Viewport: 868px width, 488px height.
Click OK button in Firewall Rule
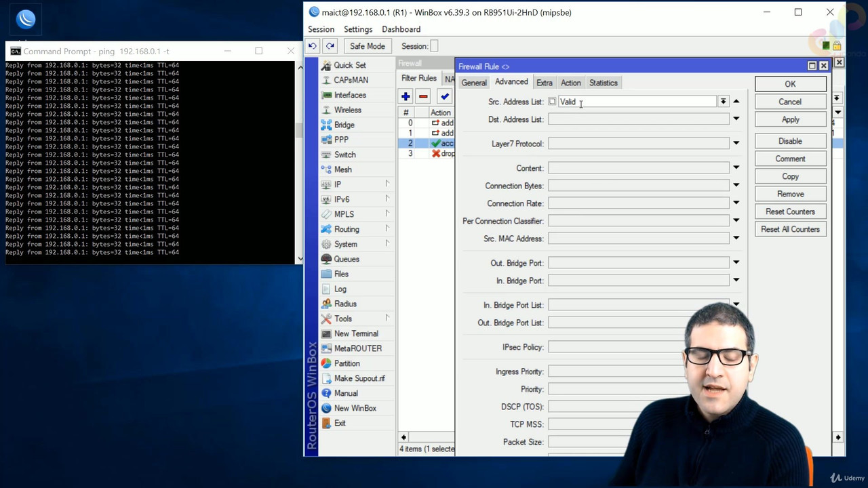pyautogui.click(x=790, y=84)
